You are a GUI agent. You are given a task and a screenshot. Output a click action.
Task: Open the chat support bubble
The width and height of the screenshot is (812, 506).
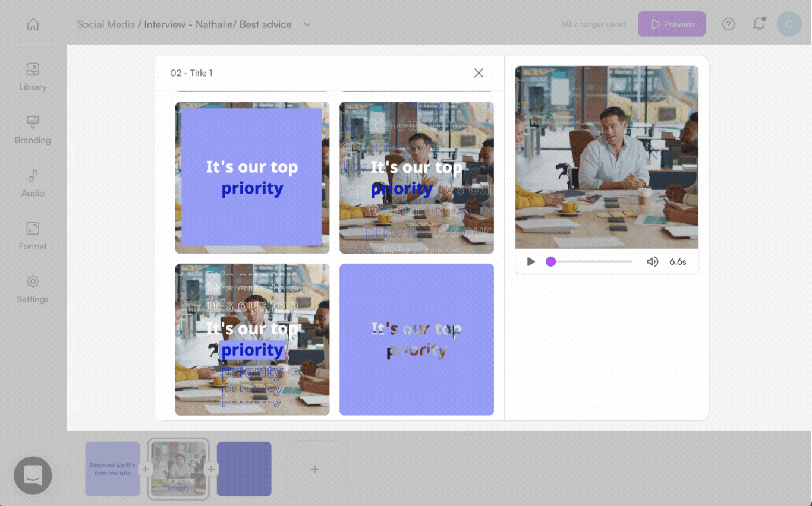coord(33,475)
